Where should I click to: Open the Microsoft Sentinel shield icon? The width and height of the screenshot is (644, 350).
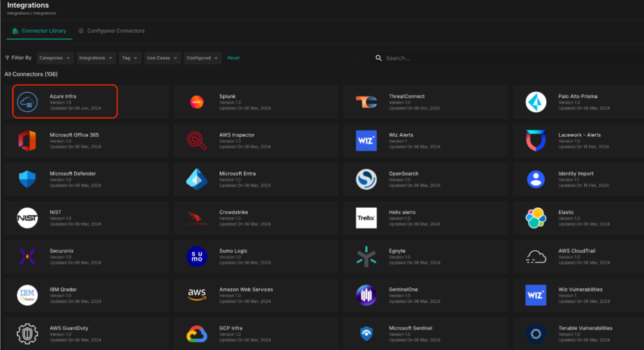point(367,333)
